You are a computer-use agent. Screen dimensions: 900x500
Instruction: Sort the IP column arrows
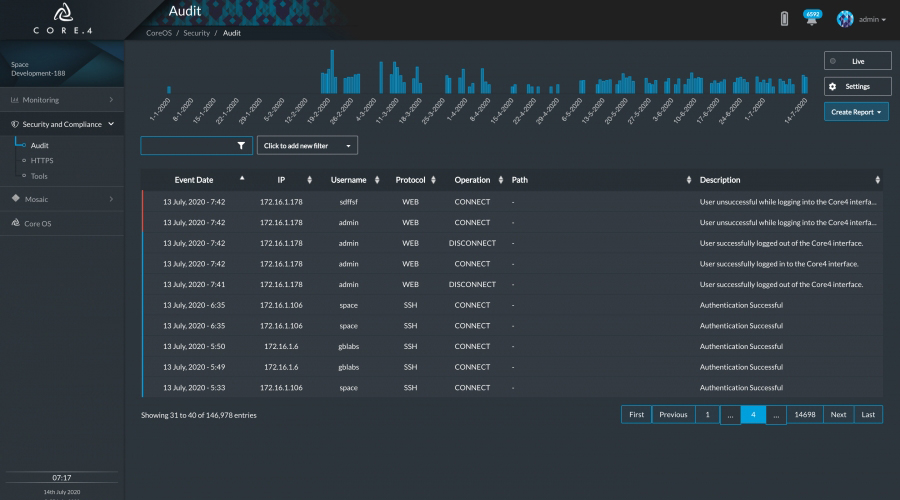[309, 180]
